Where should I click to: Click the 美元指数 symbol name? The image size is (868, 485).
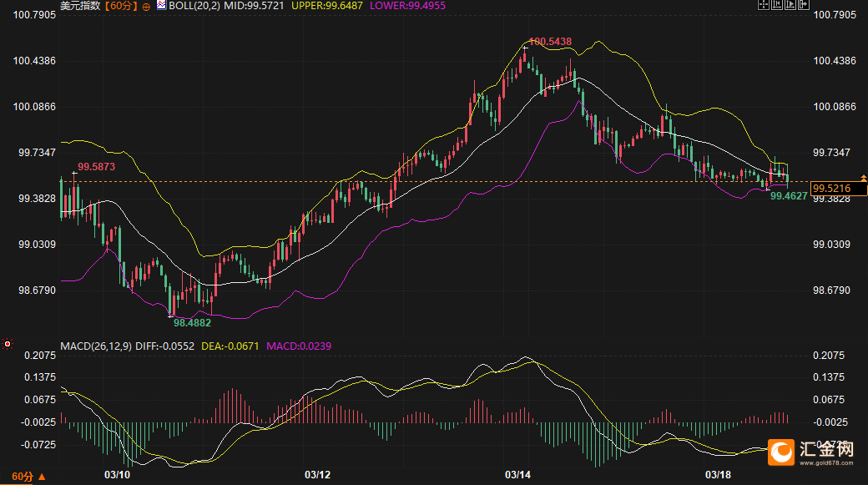point(80,6)
